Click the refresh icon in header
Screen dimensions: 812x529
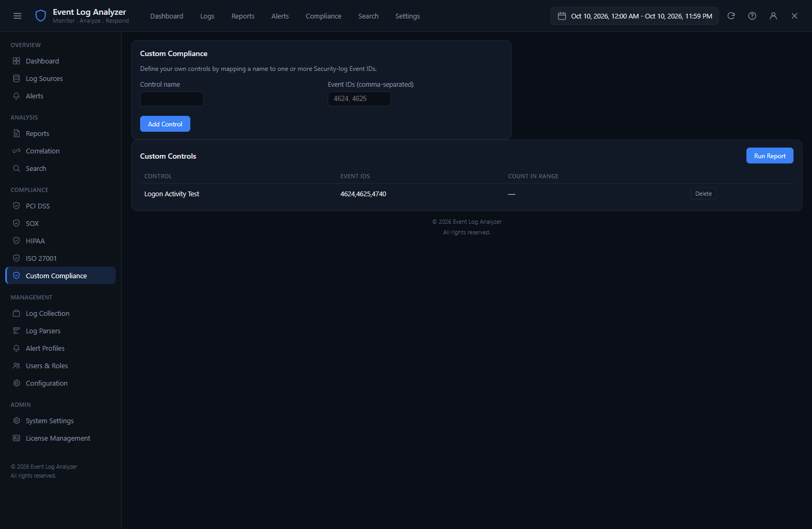731,16
